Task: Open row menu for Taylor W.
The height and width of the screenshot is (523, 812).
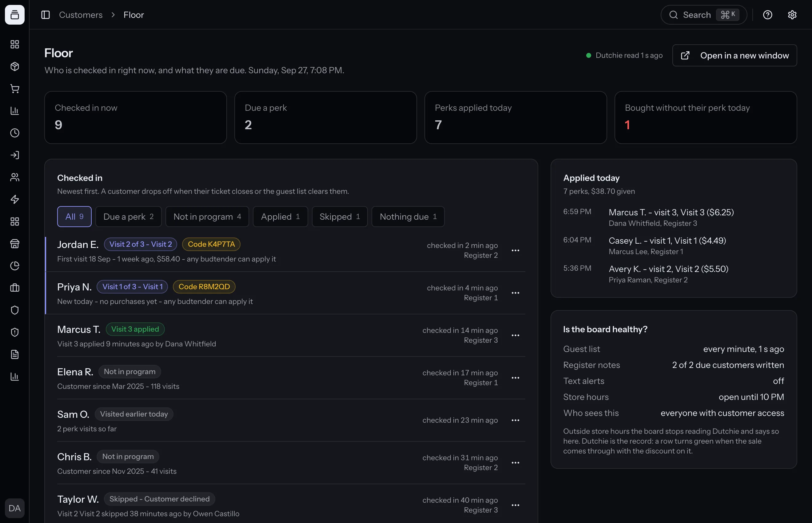Action: pyautogui.click(x=515, y=505)
